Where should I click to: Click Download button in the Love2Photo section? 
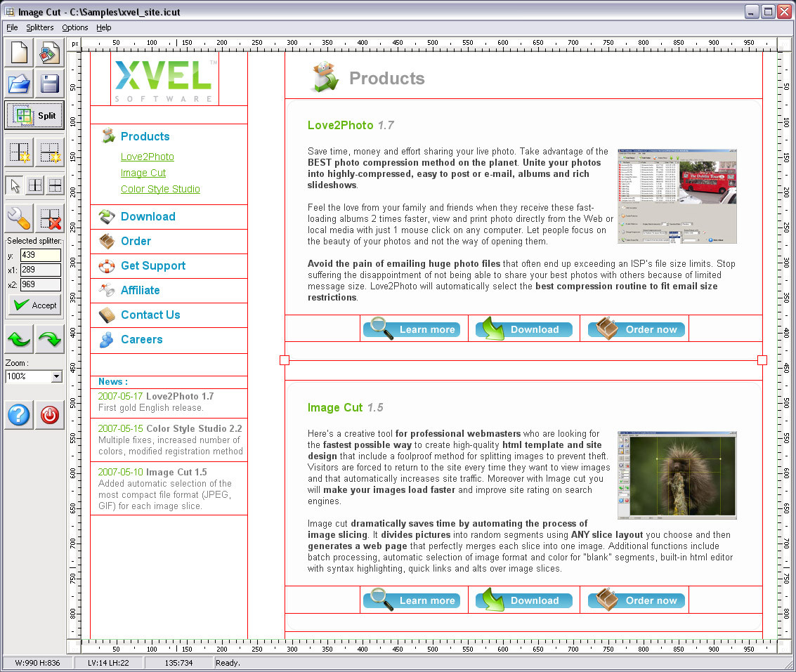524,329
